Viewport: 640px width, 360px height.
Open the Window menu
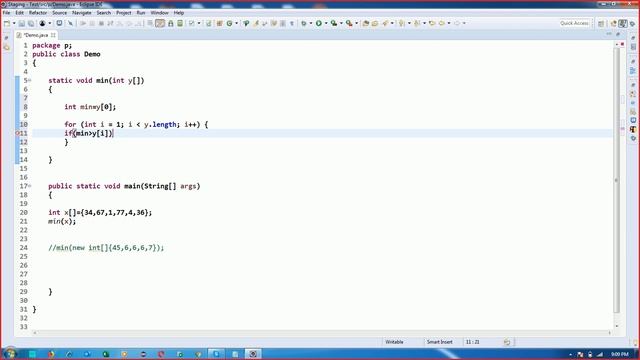click(x=159, y=13)
